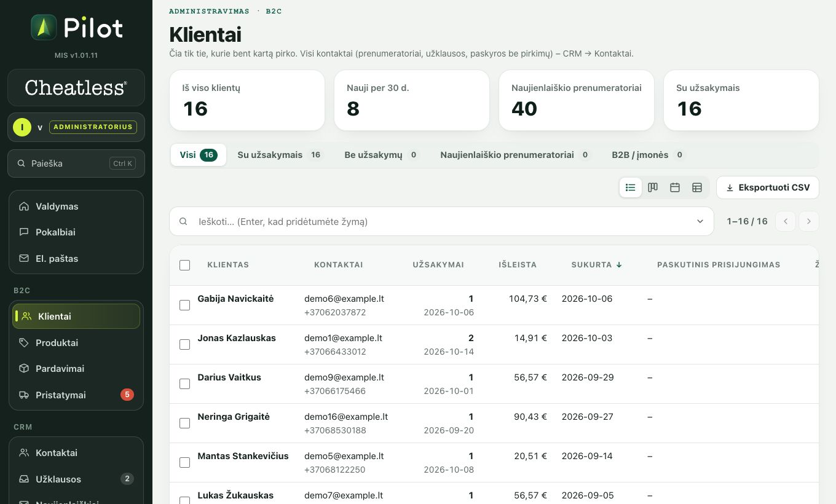
Task: Tick the checkbox for Gabija Navickaitė
Action: [x=184, y=305]
